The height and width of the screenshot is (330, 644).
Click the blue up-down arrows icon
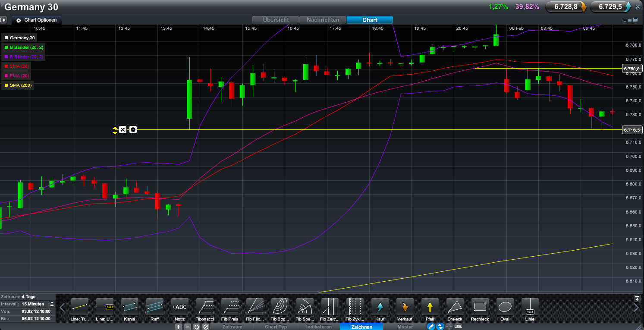pos(440,327)
